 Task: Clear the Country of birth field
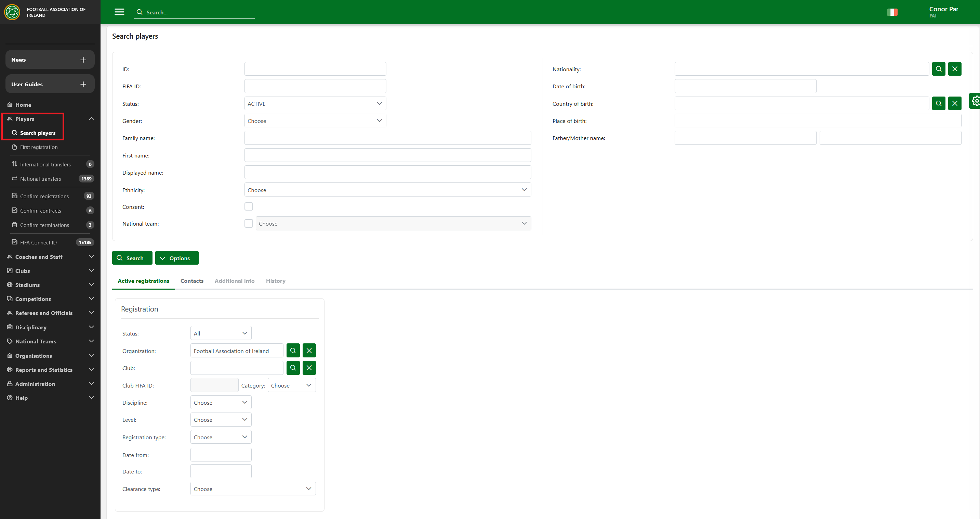(x=954, y=104)
